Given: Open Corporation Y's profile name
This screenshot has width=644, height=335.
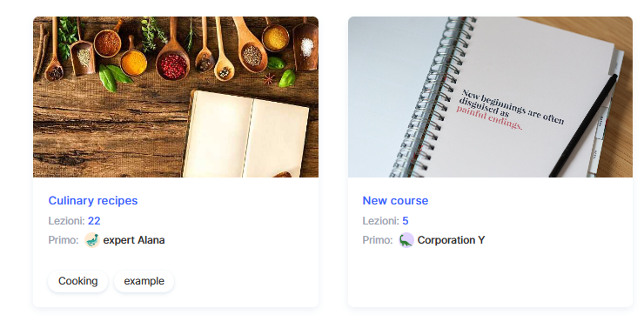Looking at the screenshot, I should coord(451,240).
